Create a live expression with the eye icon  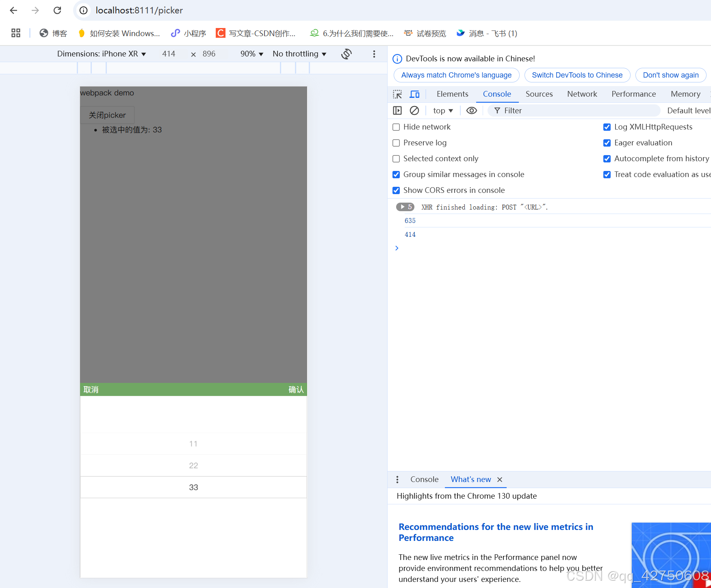point(471,110)
